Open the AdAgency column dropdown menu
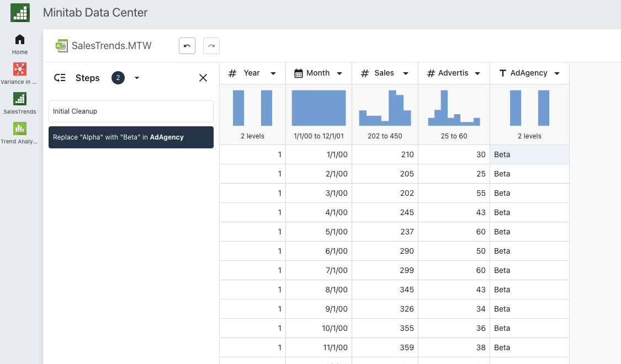Screen dimensions: 621x364 pos(558,72)
